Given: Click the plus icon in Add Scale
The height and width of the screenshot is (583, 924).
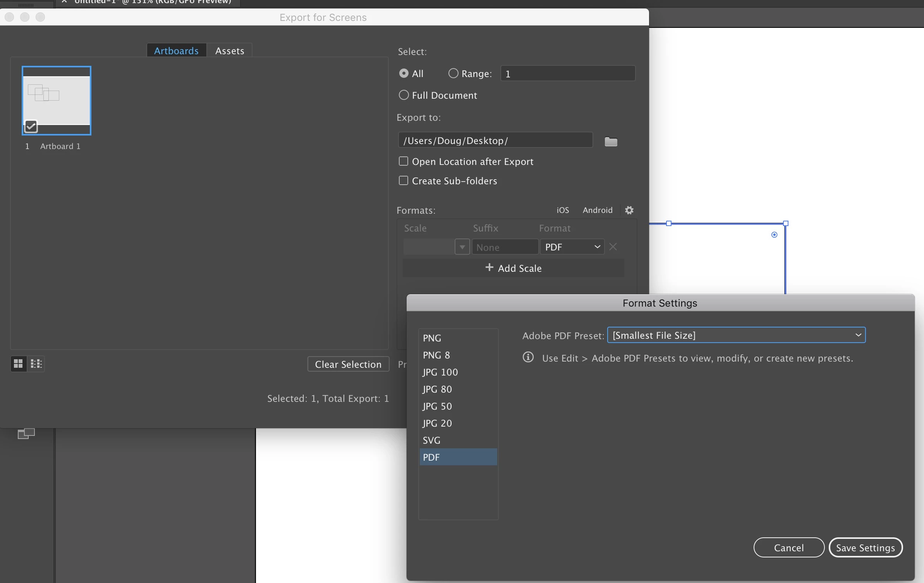Looking at the screenshot, I should click(489, 267).
